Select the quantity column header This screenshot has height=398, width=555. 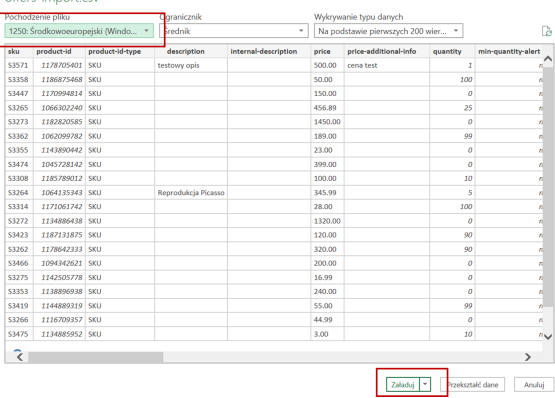tap(452, 51)
